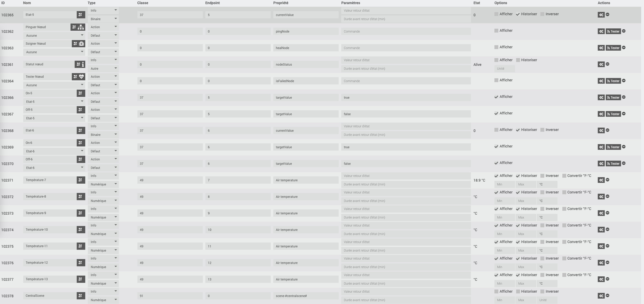Open the Binaire subtype dropdown for Etat-5
The image size is (644, 304).
tap(103, 19)
